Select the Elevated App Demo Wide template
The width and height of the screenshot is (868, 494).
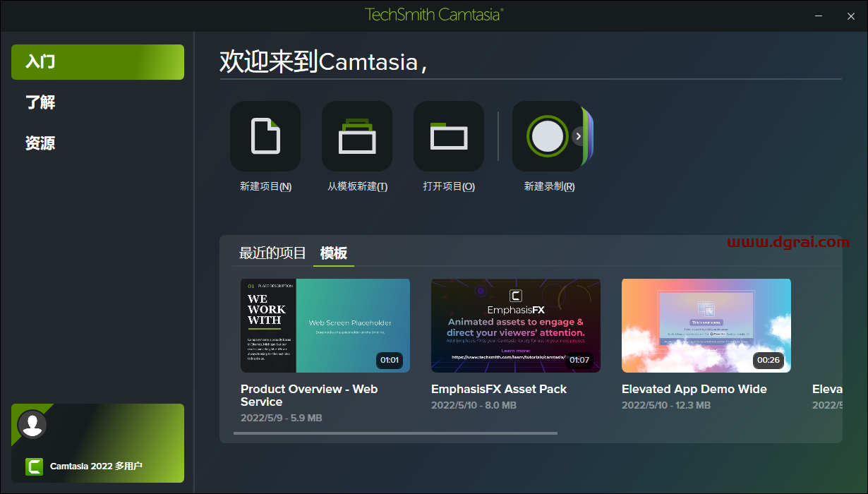click(x=706, y=325)
